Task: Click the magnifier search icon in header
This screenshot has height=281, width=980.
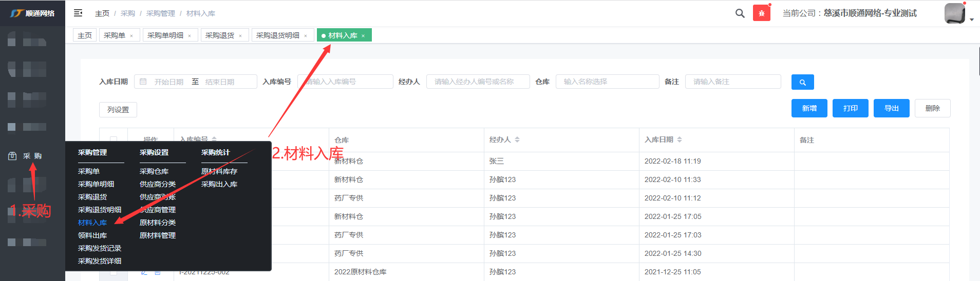Action: [740, 13]
